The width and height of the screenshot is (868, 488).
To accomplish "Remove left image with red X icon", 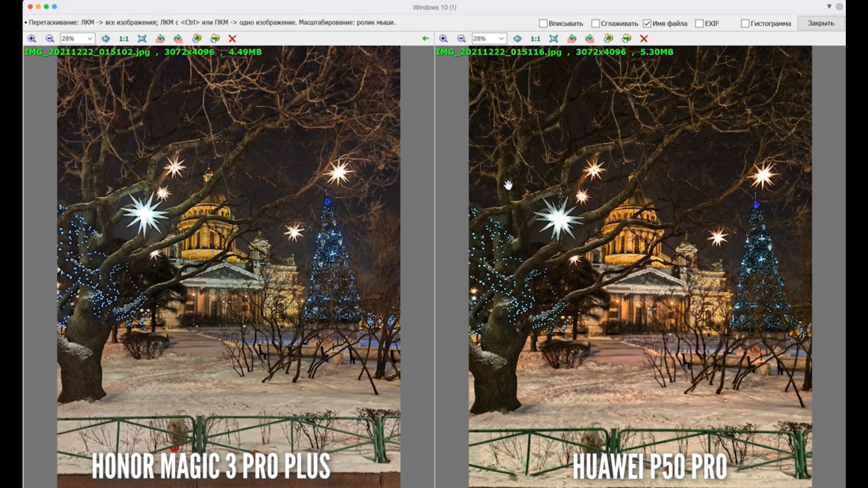I will 232,39.
